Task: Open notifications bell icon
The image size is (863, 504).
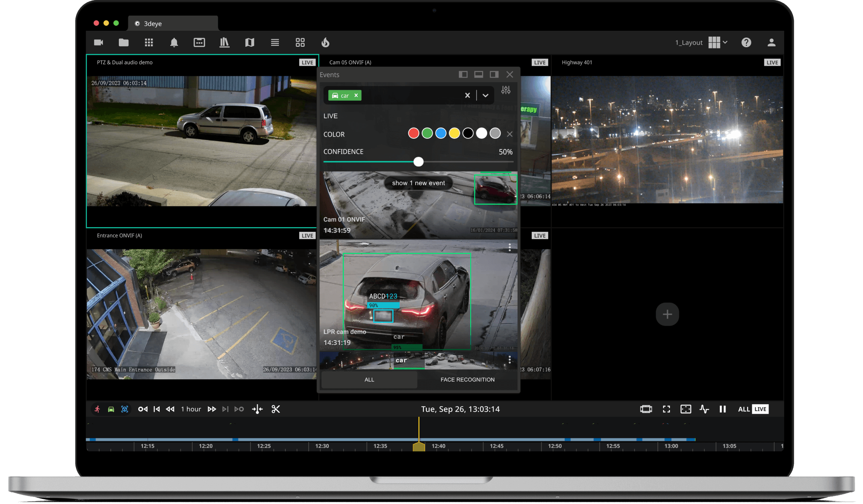Action: pyautogui.click(x=174, y=42)
